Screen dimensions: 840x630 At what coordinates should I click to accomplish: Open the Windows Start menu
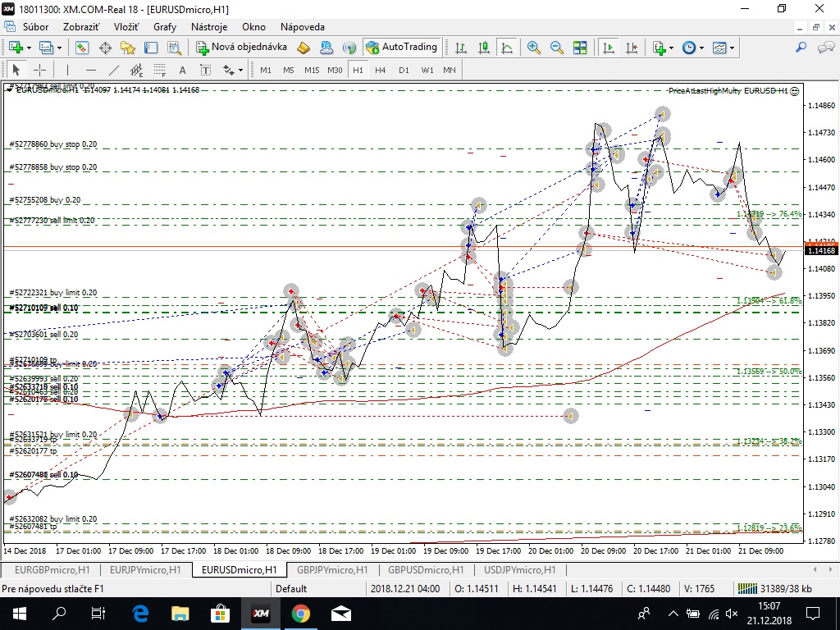(20, 614)
